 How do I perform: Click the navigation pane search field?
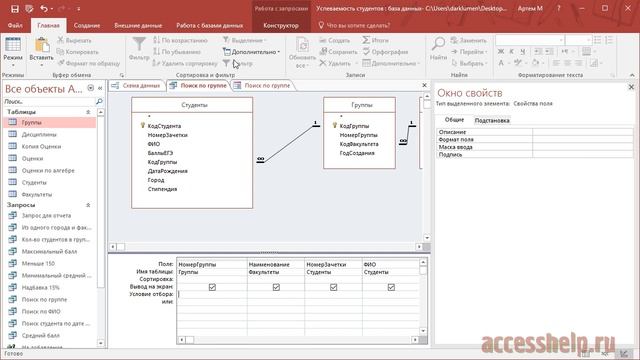click(x=49, y=101)
